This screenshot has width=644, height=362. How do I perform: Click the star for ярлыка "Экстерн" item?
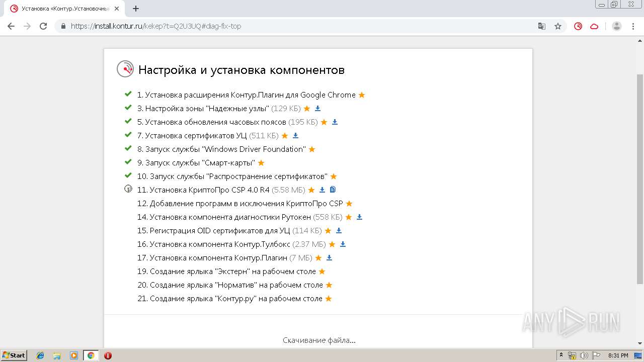(322, 271)
